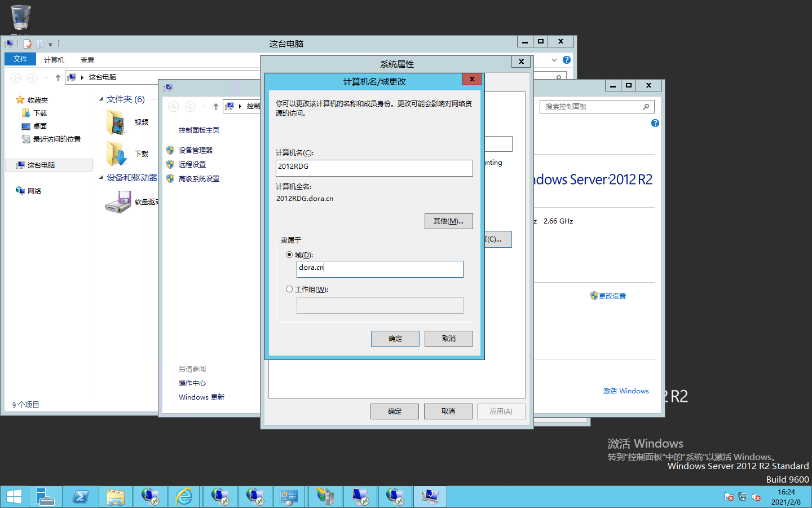
Task: Click the Start button
Action: (14, 497)
